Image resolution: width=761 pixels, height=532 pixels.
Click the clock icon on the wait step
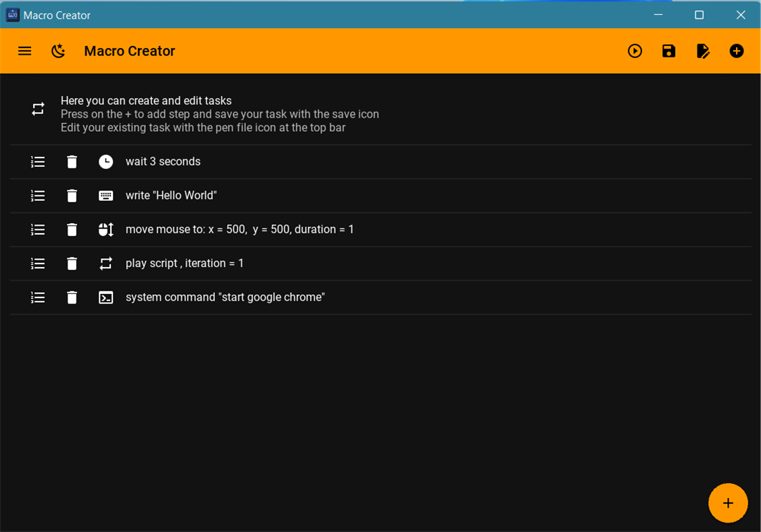106,162
